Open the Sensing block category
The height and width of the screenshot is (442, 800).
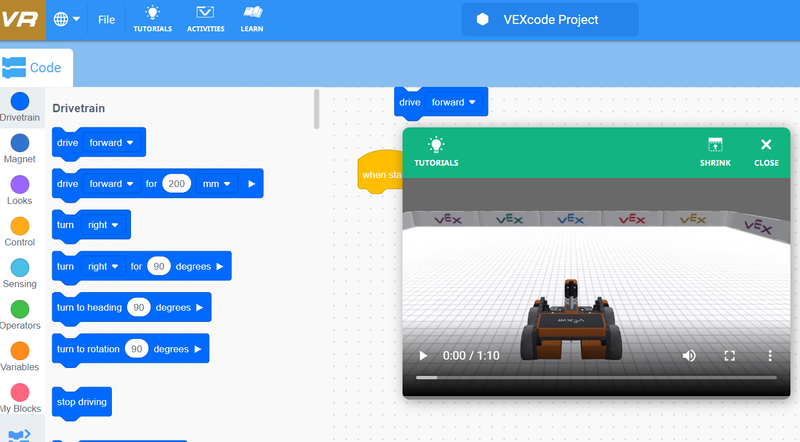(x=19, y=273)
